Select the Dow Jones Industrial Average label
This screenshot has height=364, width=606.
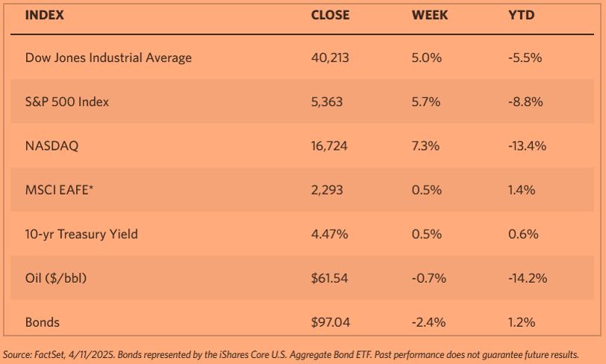108,57
